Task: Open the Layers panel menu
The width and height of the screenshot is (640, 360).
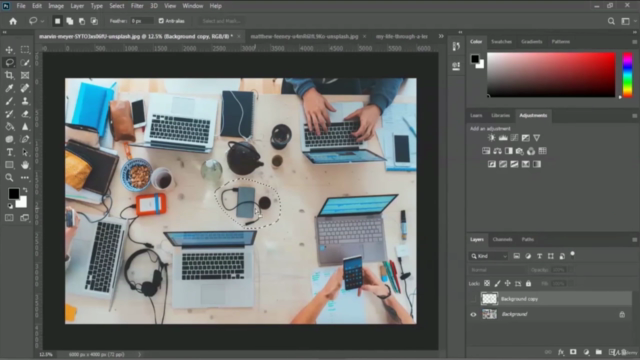Action: tap(634, 240)
